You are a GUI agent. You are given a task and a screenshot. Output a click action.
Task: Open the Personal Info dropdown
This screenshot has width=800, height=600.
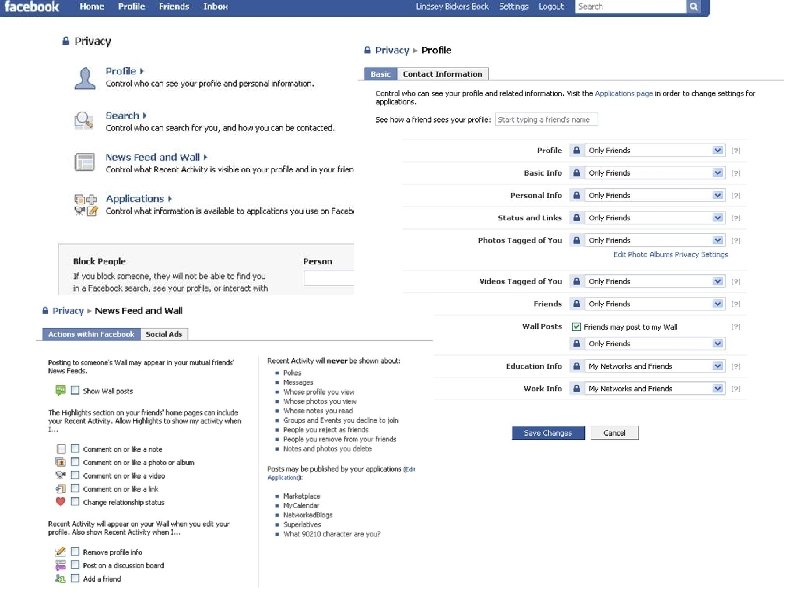(x=655, y=195)
